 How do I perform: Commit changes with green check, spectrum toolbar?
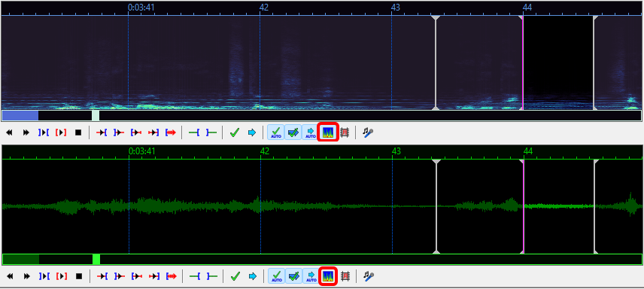click(234, 132)
